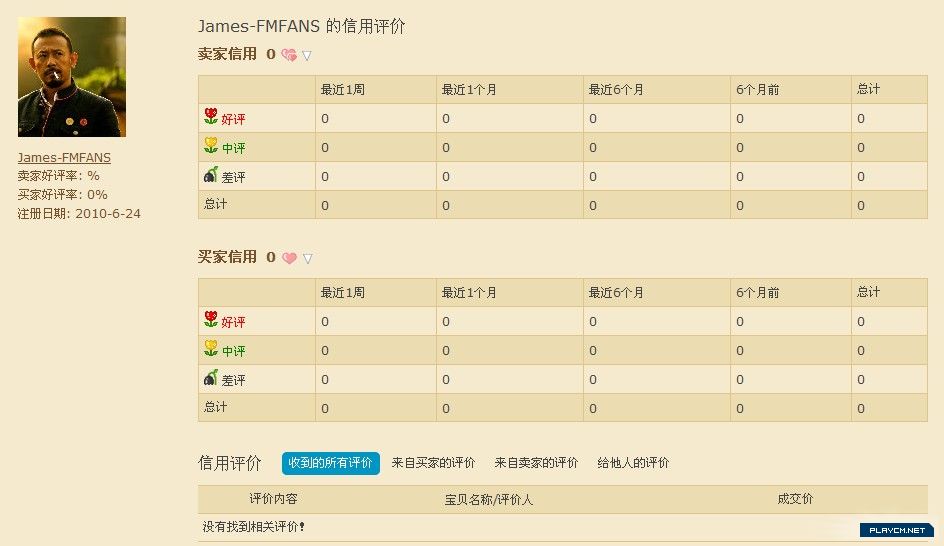944x546 pixels.
Task: Click black bomb icon in buyer credit table
Action: (210, 378)
